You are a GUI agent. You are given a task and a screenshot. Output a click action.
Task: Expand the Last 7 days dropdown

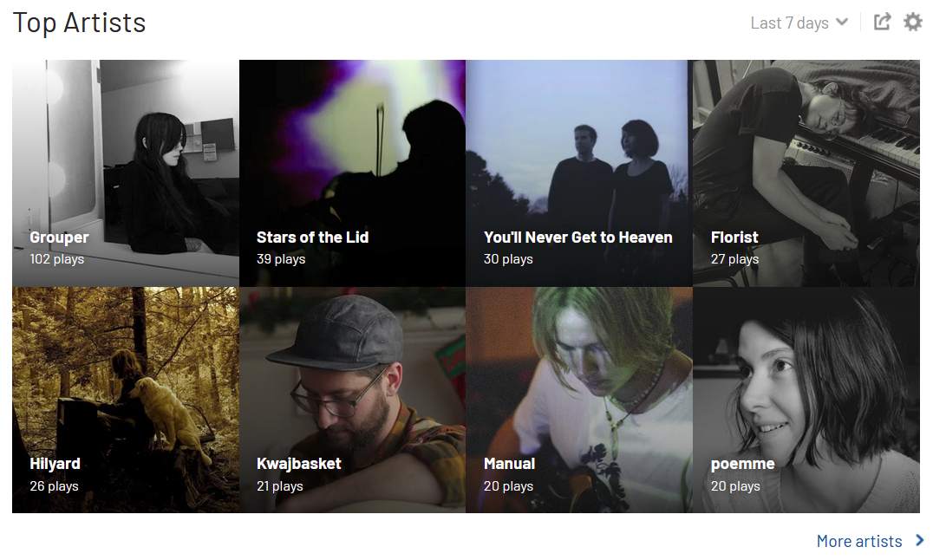[x=799, y=23]
